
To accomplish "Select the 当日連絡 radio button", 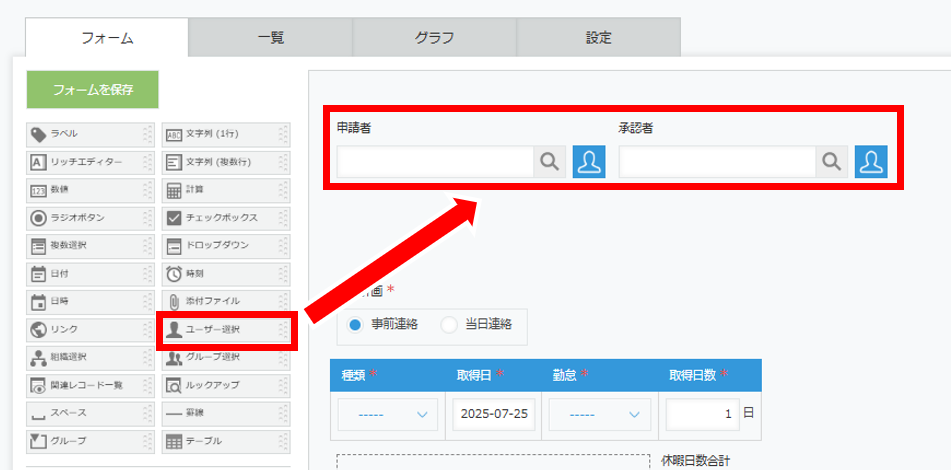I will pos(449,324).
